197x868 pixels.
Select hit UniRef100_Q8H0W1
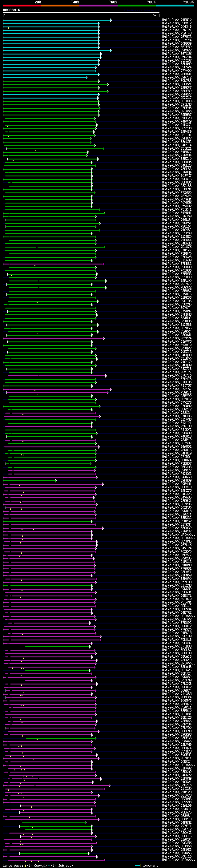[x=177, y=74]
